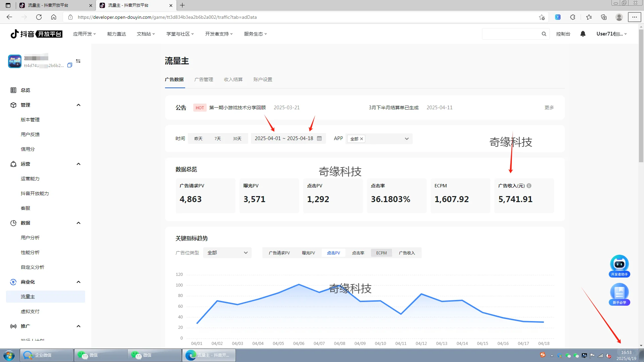This screenshot has height=362, width=644.
Task: Collapse the 商业化 sidebar section
Action: [78, 282]
